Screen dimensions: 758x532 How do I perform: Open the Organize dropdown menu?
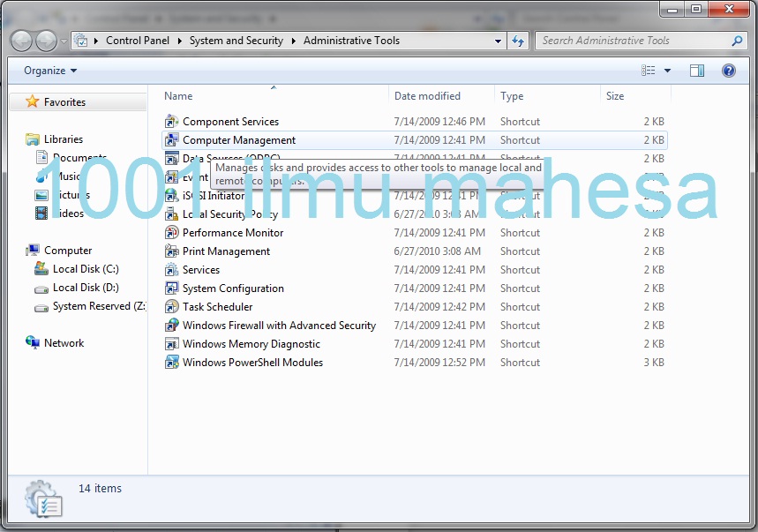tap(50, 71)
